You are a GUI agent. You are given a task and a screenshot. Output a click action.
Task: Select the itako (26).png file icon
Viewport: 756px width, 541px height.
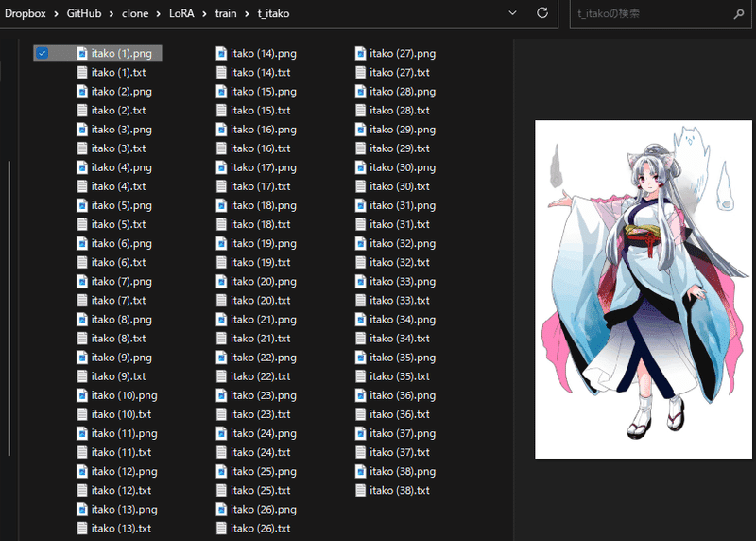point(221,509)
